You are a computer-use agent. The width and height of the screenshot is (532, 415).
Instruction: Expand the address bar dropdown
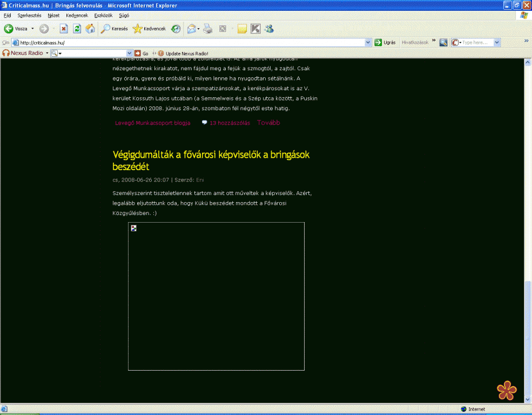coord(368,42)
